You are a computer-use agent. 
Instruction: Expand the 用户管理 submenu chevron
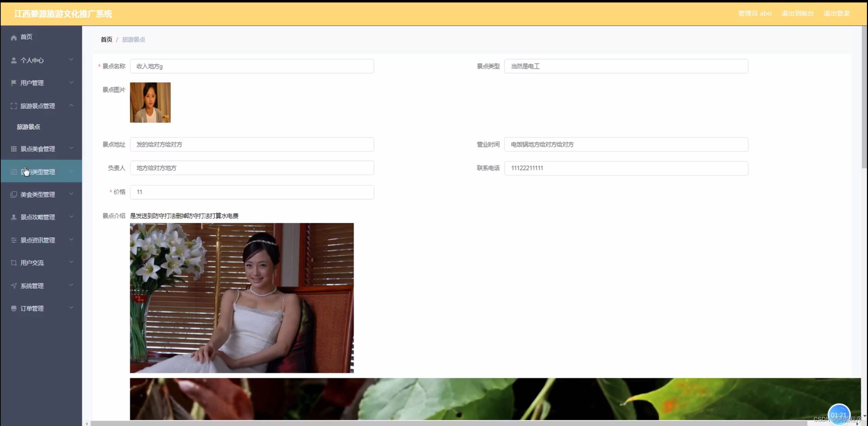[71, 83]
